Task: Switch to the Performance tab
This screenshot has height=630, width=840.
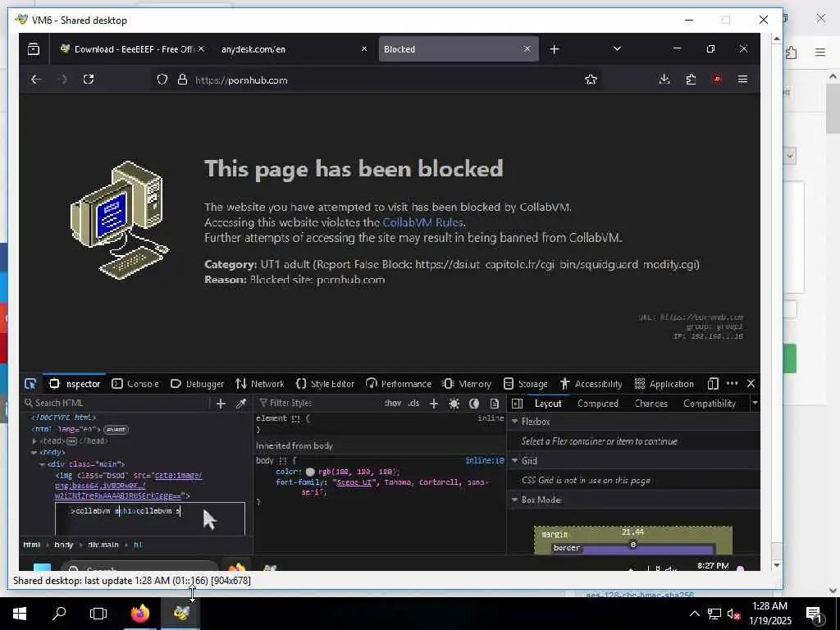Action: pyautogui.click(x=399, y=384)
